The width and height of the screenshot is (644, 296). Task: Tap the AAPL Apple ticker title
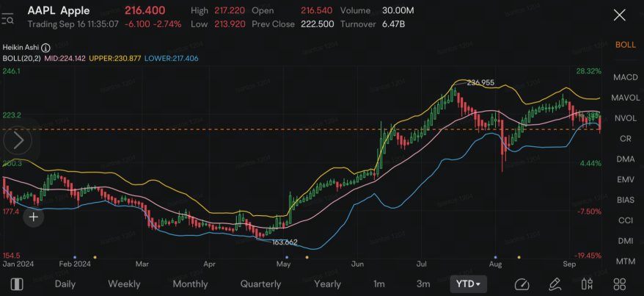pos(59,11)
